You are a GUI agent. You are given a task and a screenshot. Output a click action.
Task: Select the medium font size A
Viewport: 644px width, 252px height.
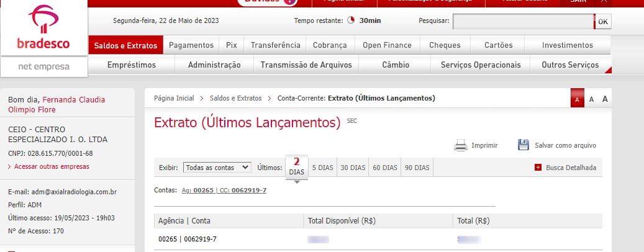pyautogui.click(x=591, y=99)
